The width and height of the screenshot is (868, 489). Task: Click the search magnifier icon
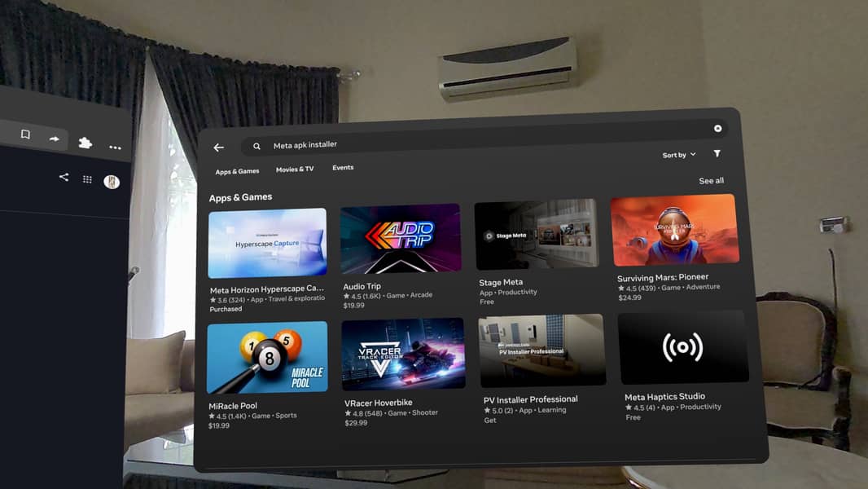coord(256,146)
